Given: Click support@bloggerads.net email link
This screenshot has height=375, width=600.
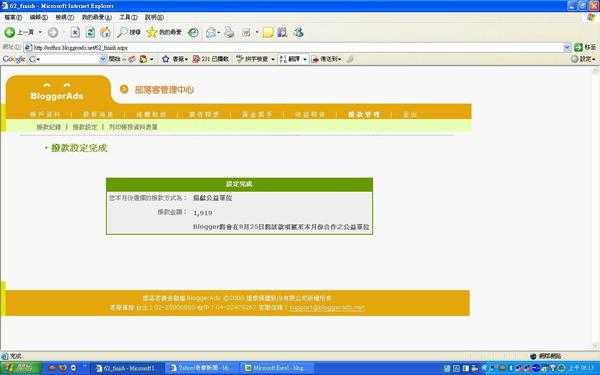Looking at the screenshot, I should coord(327,307).
